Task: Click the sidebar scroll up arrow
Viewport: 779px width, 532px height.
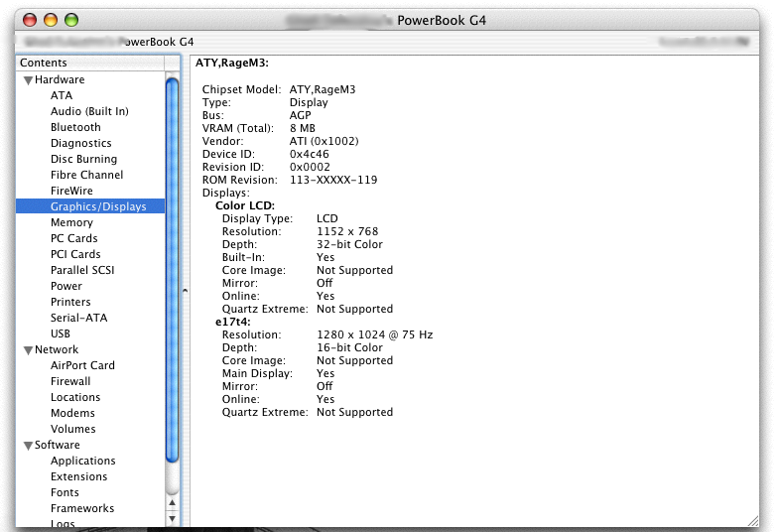Action: (172, 502)
